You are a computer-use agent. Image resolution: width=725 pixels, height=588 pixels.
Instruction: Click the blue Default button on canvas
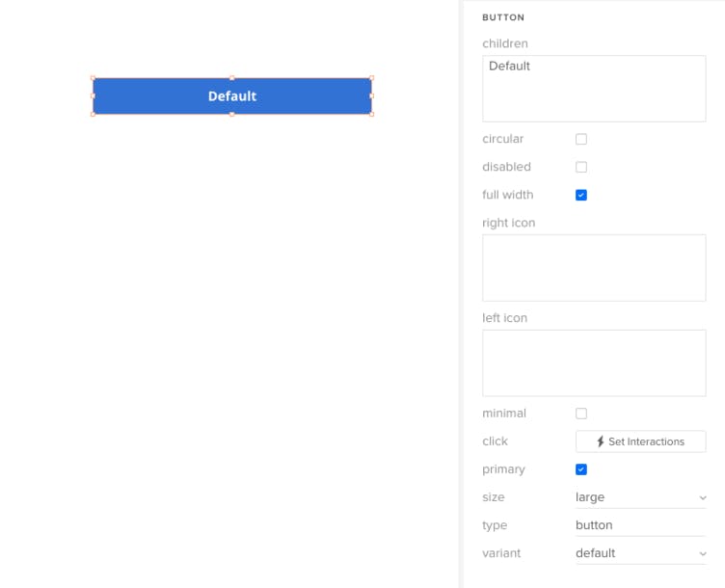tap(231, 96)
